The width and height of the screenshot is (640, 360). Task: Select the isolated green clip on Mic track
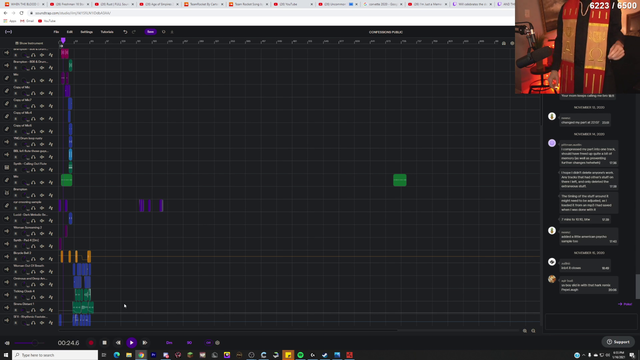coord(400,180)
